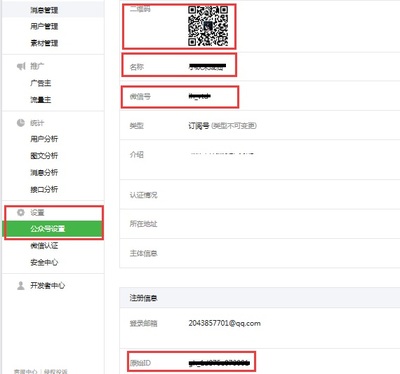Click the blacked-out 微信号 value
The width and height of the screenshot is (400, 374).
(200, 96)
